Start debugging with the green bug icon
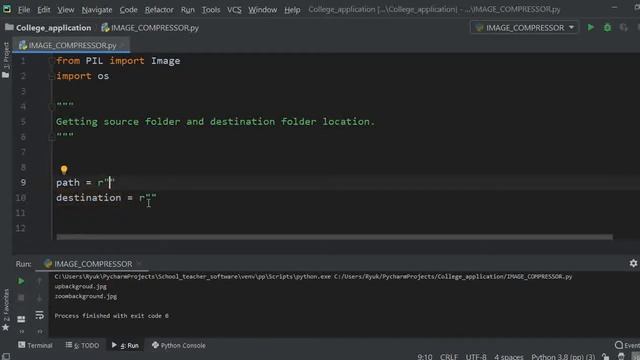The image size is (640, 360). tap(607, 27)
